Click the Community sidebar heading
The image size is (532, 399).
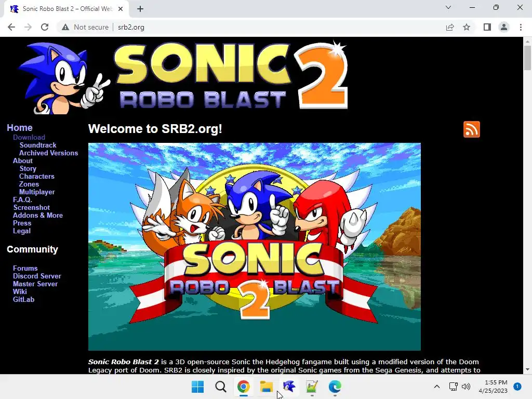32,249
